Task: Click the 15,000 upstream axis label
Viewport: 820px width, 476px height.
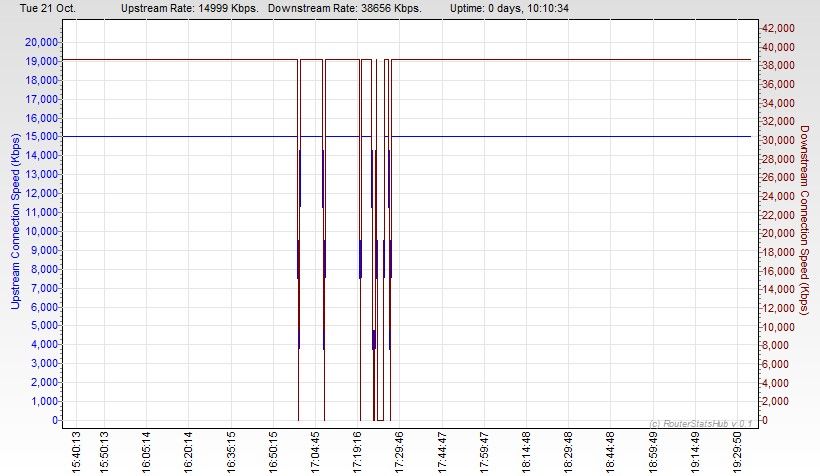Action: [x=41, y=137]
